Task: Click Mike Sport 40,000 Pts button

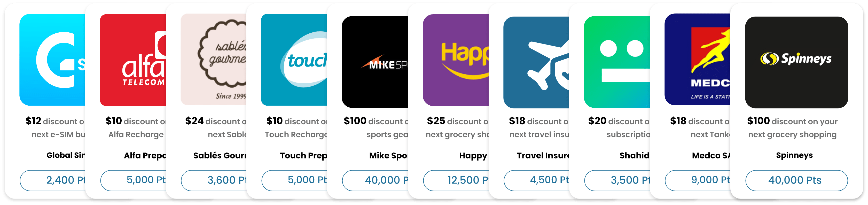Action: tap(375, 180)
